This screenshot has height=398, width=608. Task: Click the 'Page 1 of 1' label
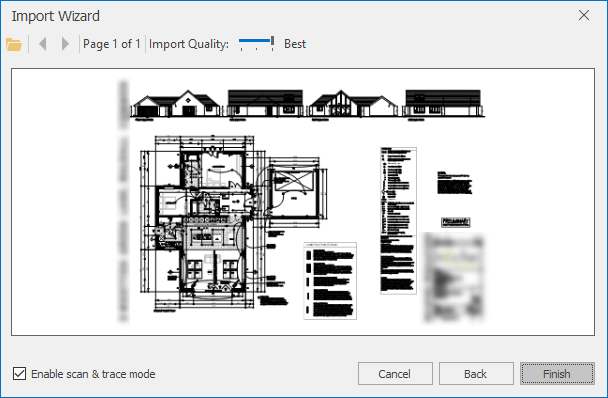pyautogui.click(x=112, y=44)
